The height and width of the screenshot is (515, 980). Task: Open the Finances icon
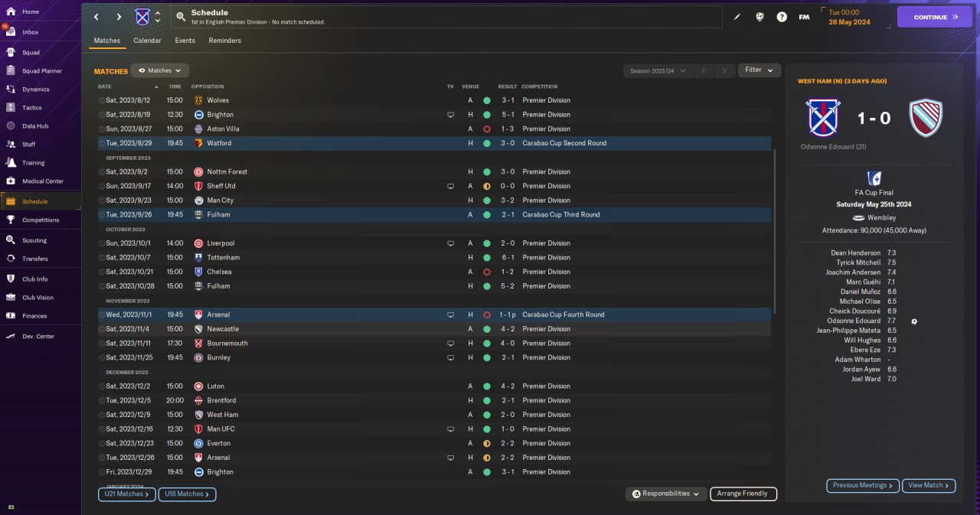coord(11,316)
